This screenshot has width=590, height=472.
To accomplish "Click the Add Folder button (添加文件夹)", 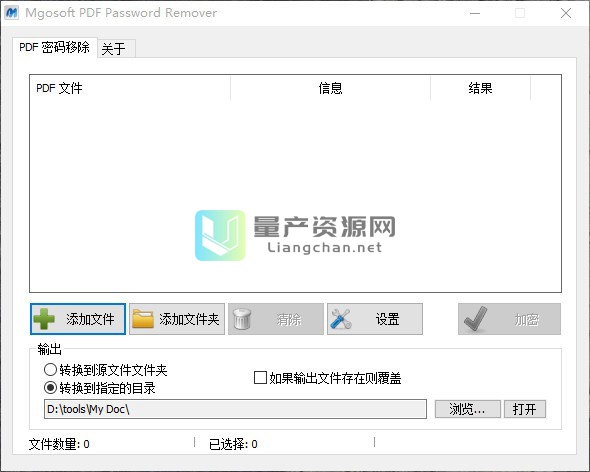I will coord(177,319).
